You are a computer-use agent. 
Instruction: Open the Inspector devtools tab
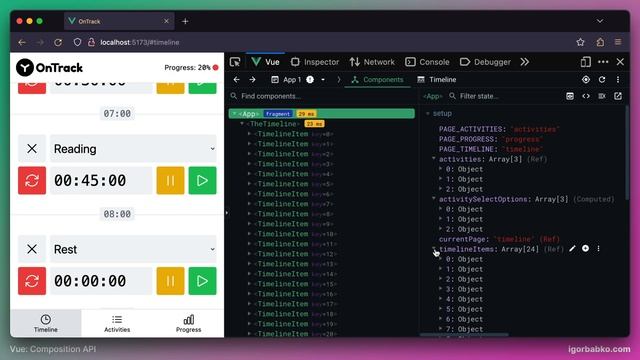[x=315, y=62]
